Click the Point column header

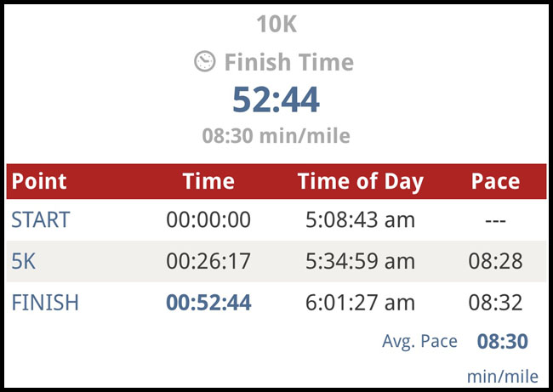39,180
